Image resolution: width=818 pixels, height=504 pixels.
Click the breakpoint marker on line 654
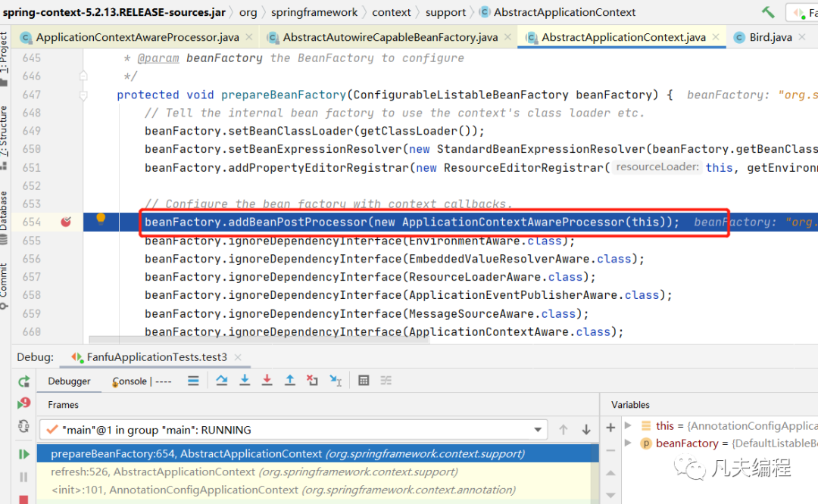[66, 222]
